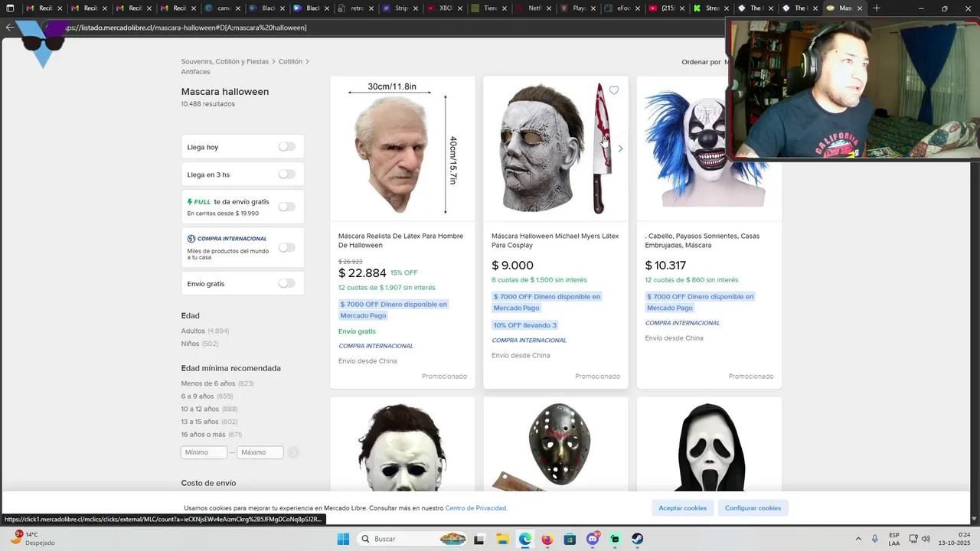Click microphone icon in system tray
The height and width of the screenshot is (551, 980).
[874, 539]
